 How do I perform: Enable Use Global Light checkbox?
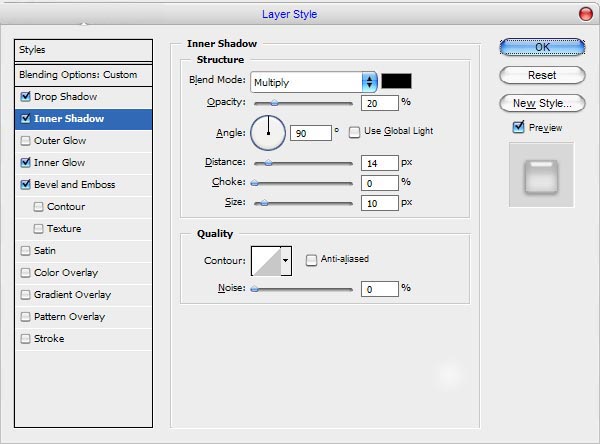point(355,131)
